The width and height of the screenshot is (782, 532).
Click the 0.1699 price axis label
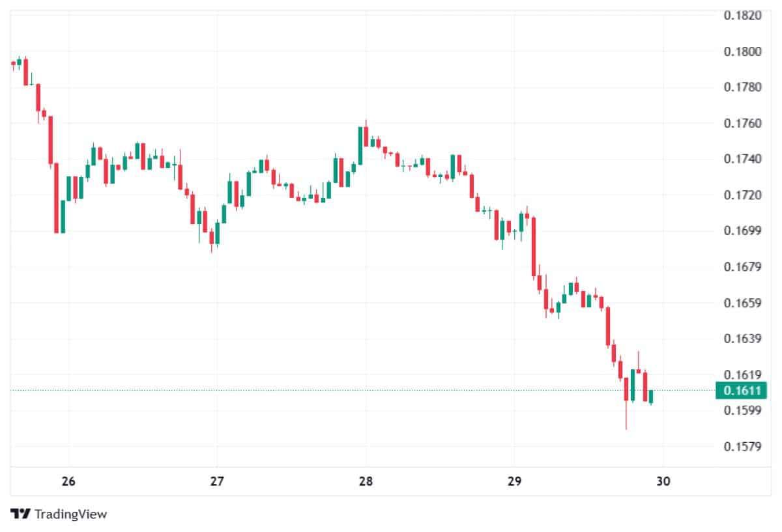point(743,231)
